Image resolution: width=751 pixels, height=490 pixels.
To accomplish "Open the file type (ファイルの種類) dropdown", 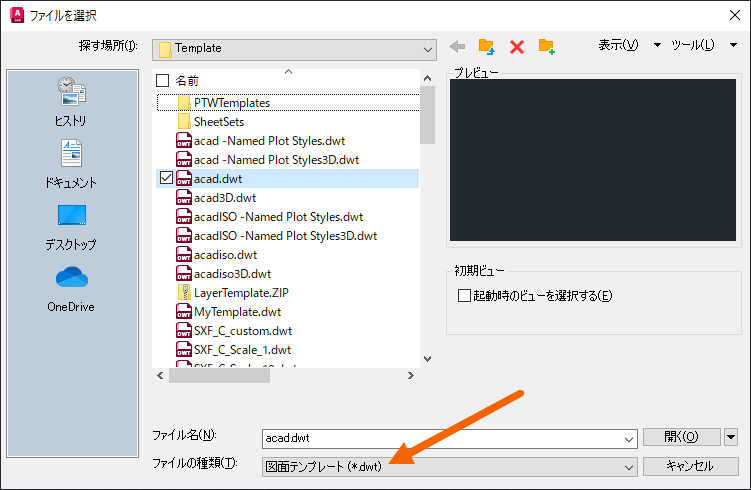I will [628, 466].
